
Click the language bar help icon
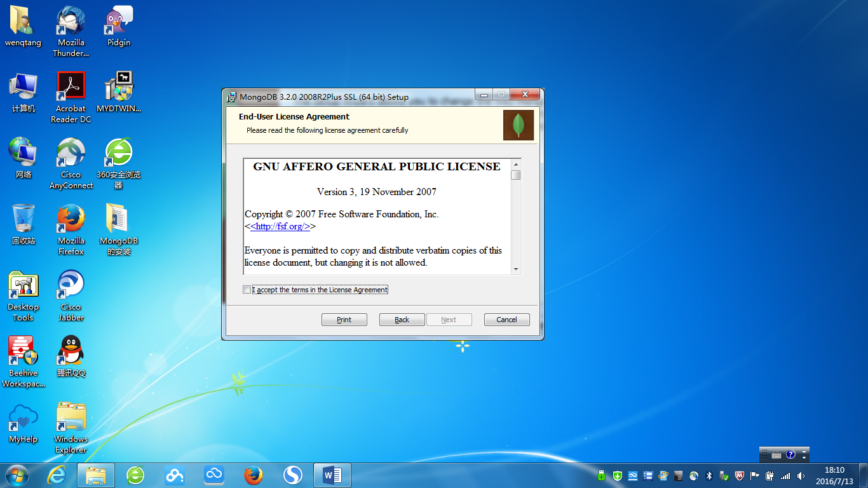(x=790, y=454)
